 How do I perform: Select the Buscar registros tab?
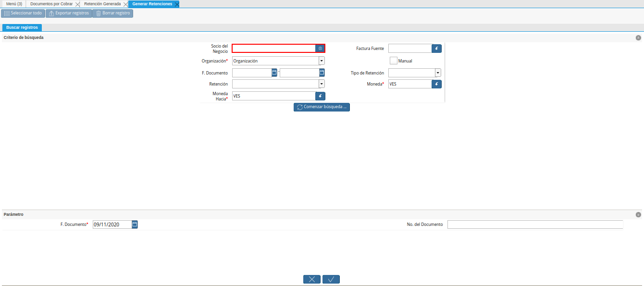click(22, 27)
